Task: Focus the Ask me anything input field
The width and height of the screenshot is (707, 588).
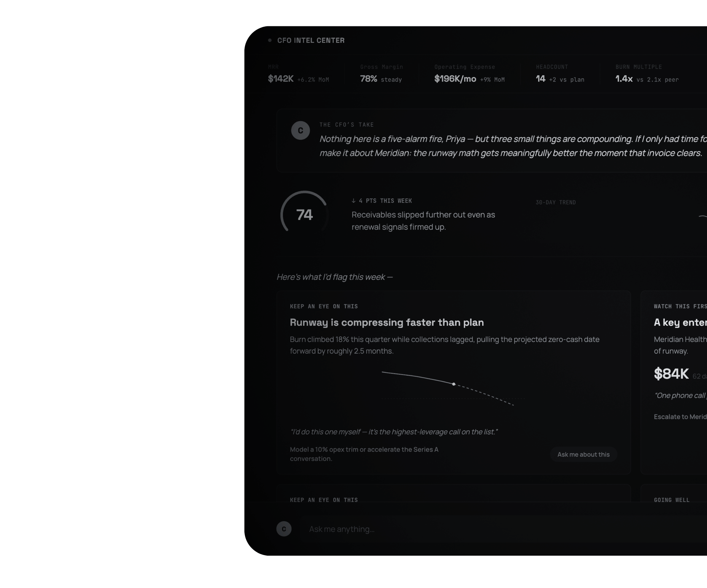Action: (503, 529)
